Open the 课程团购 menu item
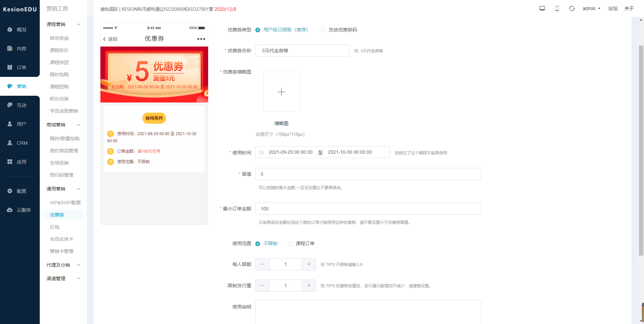 (x=59, y=87)
